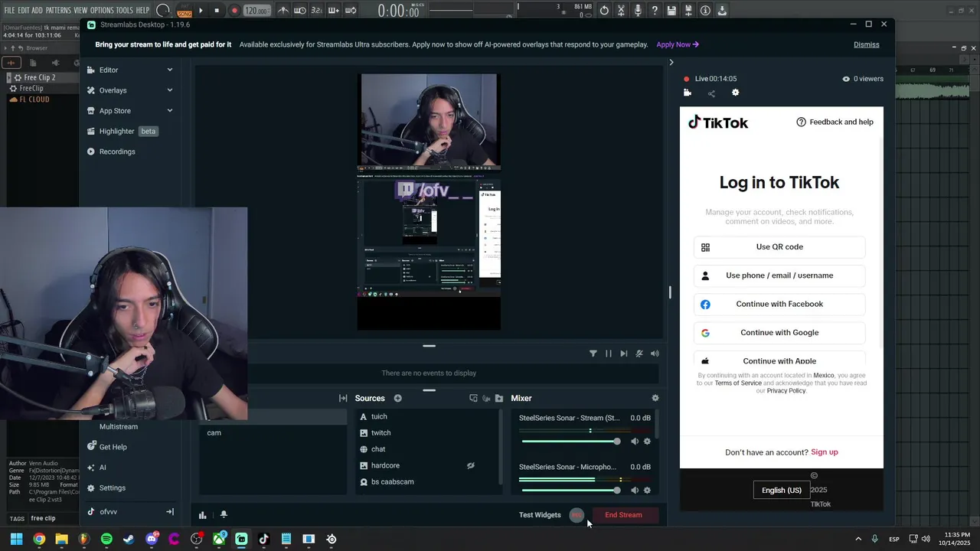Adjust SteelSeries Sonar Stream volume slider
The height and width of the screenshot is (551, 980).
coord(570,442)
